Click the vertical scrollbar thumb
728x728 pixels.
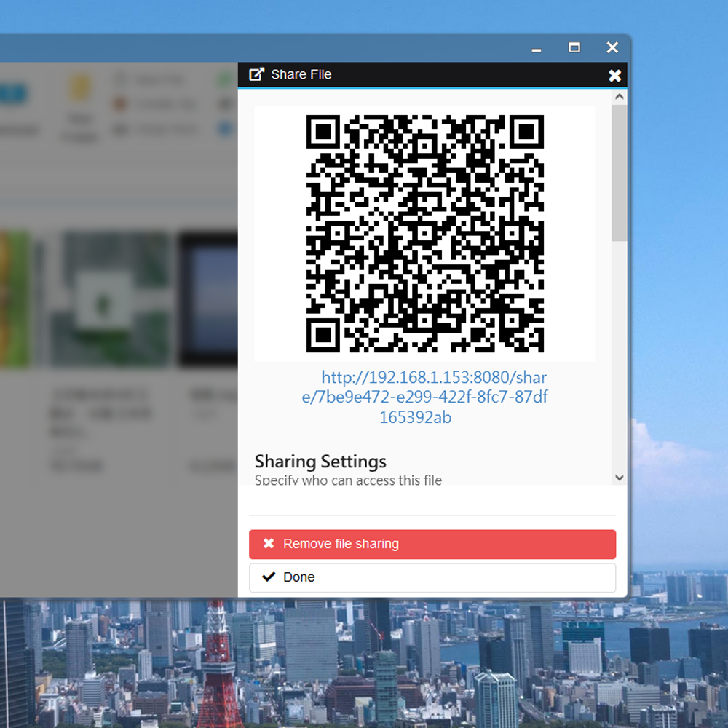tap(619, 171)
